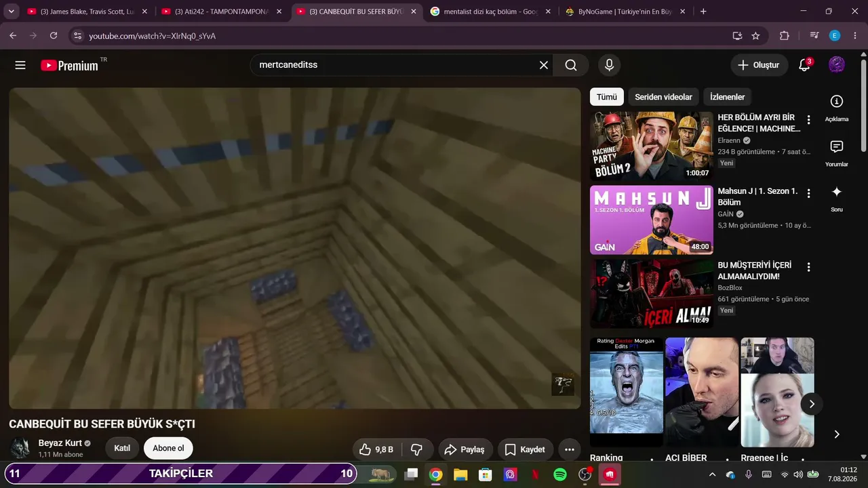The height and width of the screenshot is (488, 868).
Task: Open the Beyaz Kurt channel name link
Action: click(x=60, y=443)
